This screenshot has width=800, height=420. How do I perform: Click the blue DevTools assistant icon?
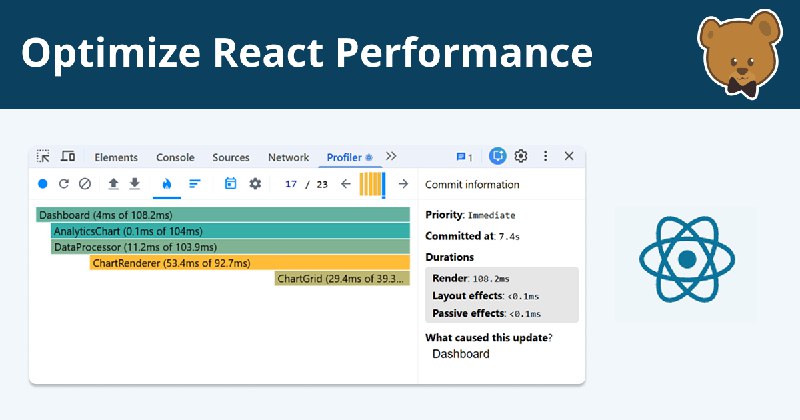coord(497,156)
